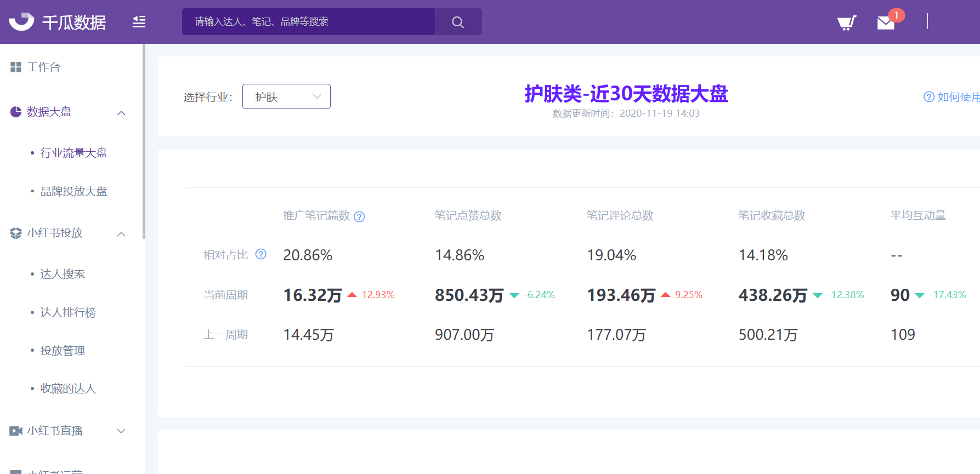Collapse the 数据大盘 menu section
This screenshot has height=474, width=980.
pos(122,113)
